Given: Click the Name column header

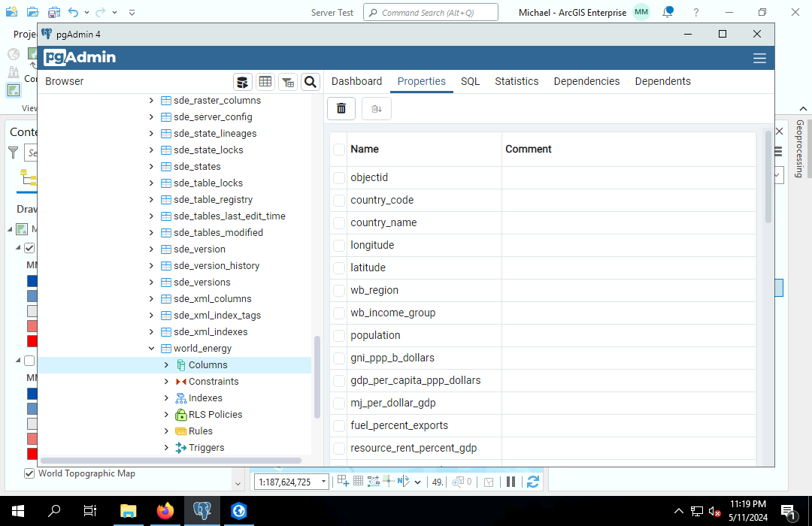Looking at the screenshot, I should 365,149.
